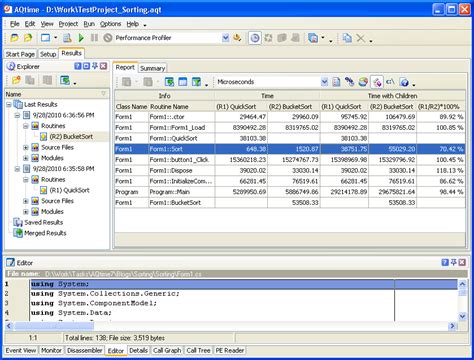Click the editor horizontal scrollbar thumb
The image size is (474, 360).
[x=53, y=326]
